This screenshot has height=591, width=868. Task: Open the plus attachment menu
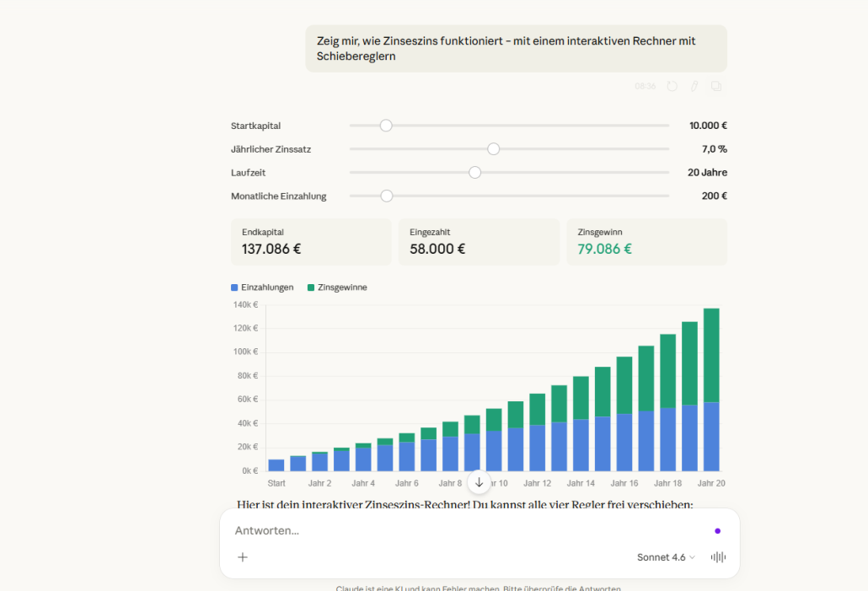tap(243, 557)
